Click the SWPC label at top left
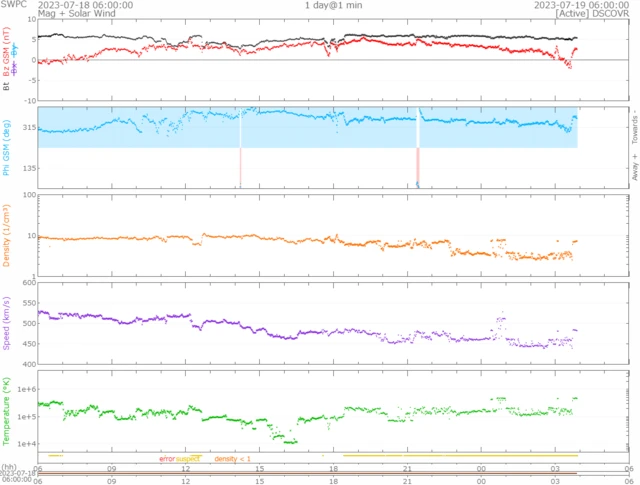 [14, 5]
